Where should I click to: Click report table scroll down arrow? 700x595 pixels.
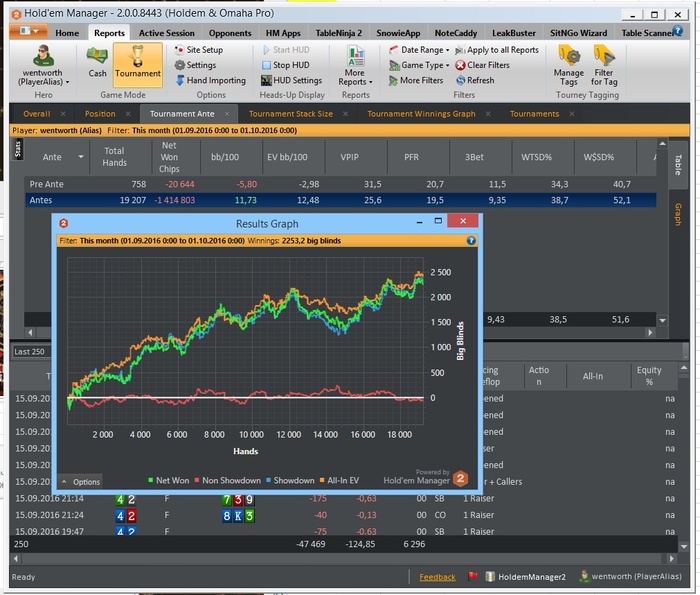662,320
